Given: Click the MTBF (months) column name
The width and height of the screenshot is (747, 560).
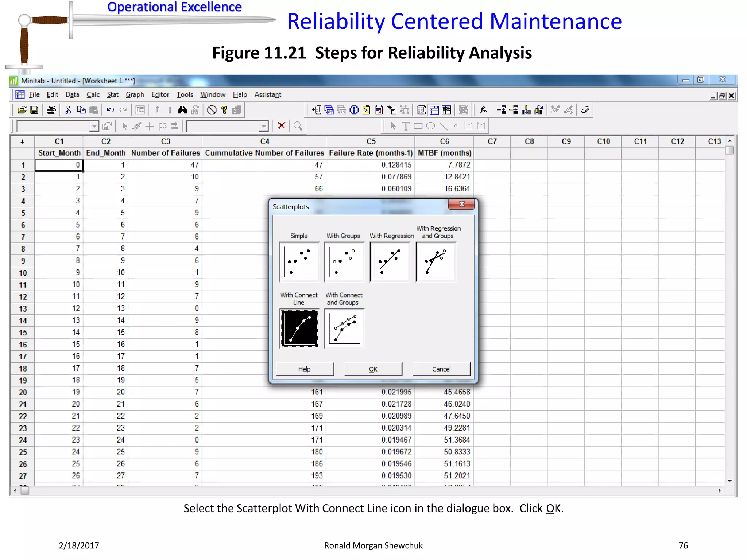Looking at the screenshot, I should coord(444,153).
